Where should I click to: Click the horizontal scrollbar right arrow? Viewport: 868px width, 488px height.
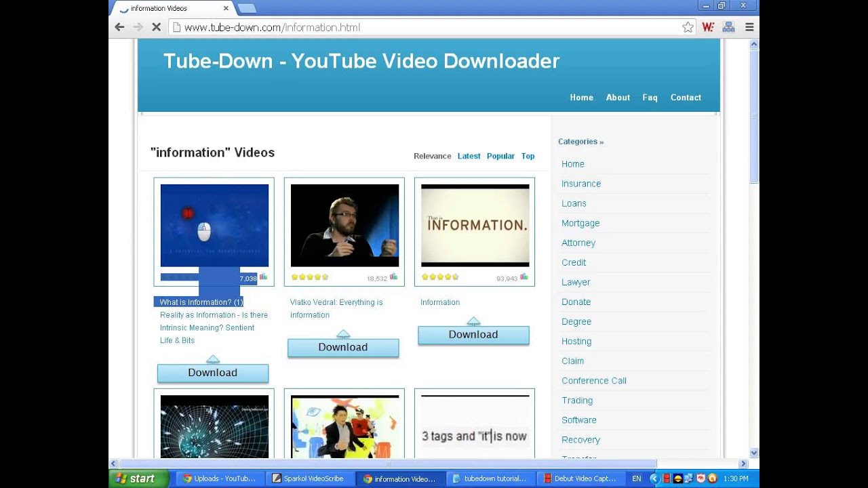tap(743, 464)
